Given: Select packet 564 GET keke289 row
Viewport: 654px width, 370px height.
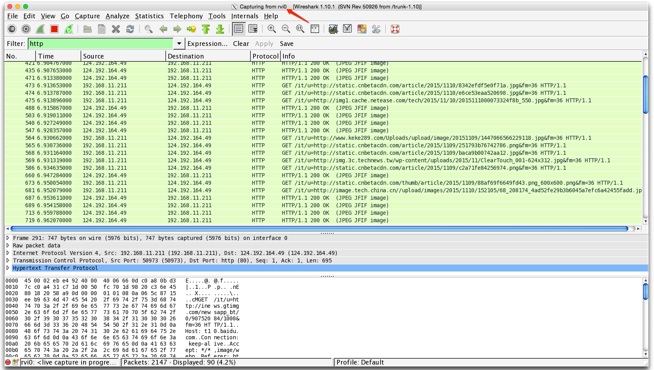Looking at the screenshot, I should click(x=324, y=138).
